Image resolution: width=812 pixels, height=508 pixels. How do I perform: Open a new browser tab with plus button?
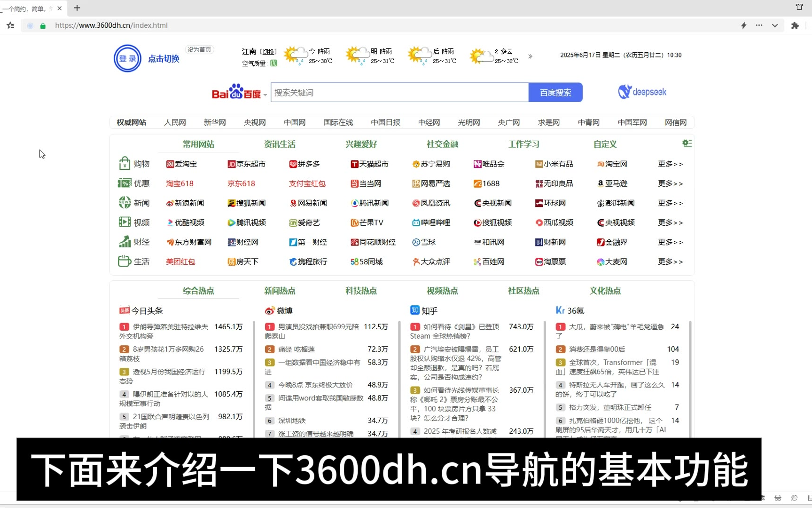click(77, 8)
